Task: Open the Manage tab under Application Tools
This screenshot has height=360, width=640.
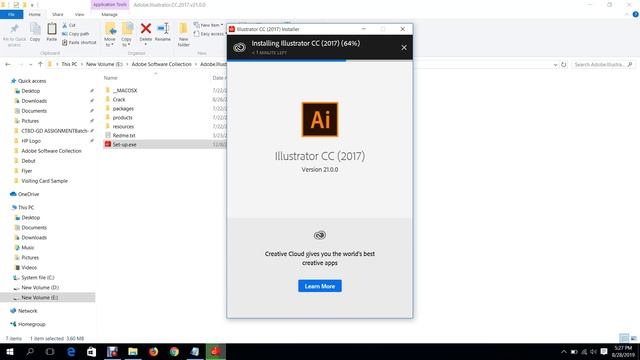Action: click(x=109, y=14)
